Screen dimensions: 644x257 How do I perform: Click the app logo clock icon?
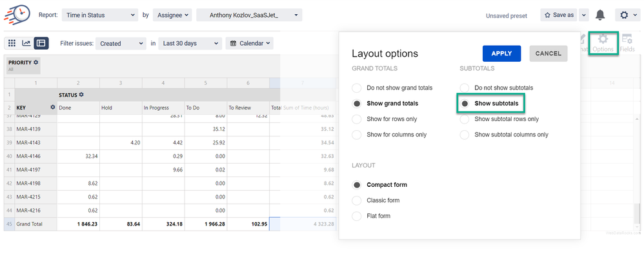(17, 15)
